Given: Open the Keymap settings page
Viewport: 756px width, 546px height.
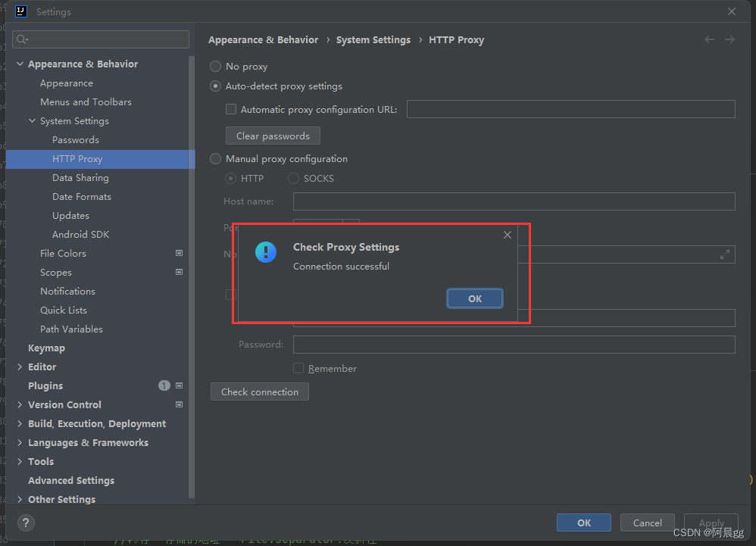Looking at the screenshot, I should tap(46, 348).
